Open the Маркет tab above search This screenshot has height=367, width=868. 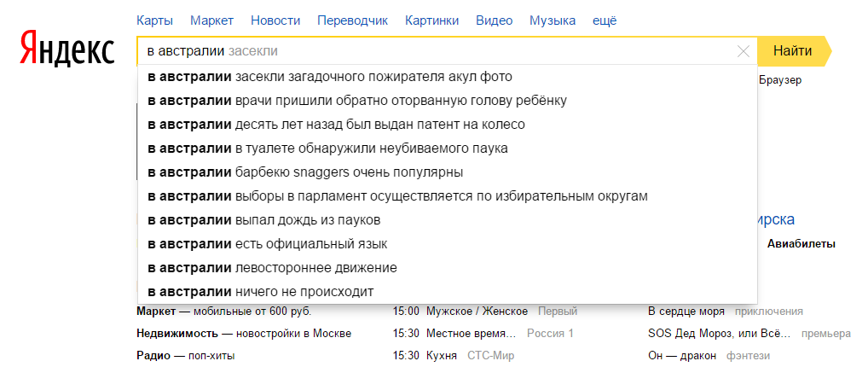(x=212, y=21)
